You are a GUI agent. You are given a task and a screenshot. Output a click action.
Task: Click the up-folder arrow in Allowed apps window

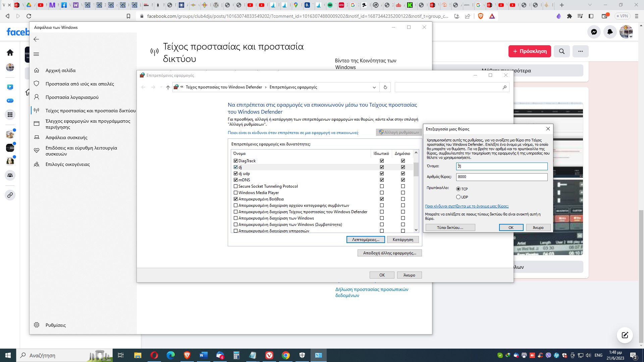tap(168, 87)
